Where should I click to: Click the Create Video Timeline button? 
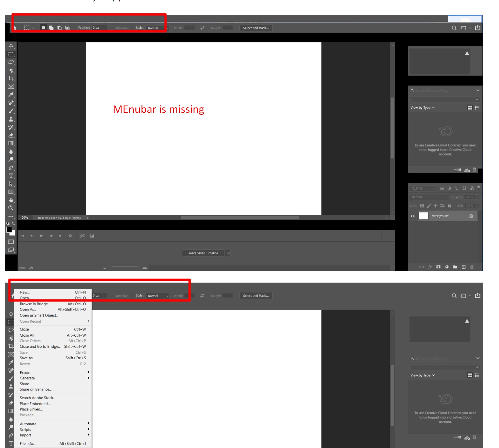203,253
